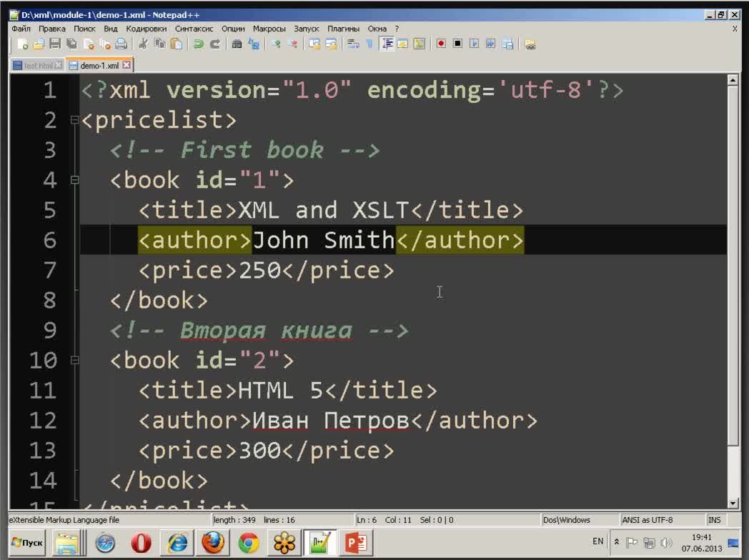Click the Пуск start button
Screen dimensions: 749x560
click(x=28, y=543)
